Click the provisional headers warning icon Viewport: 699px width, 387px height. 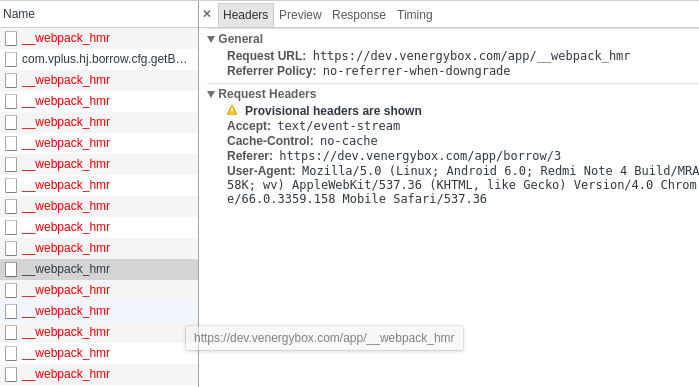pos(232,110)
